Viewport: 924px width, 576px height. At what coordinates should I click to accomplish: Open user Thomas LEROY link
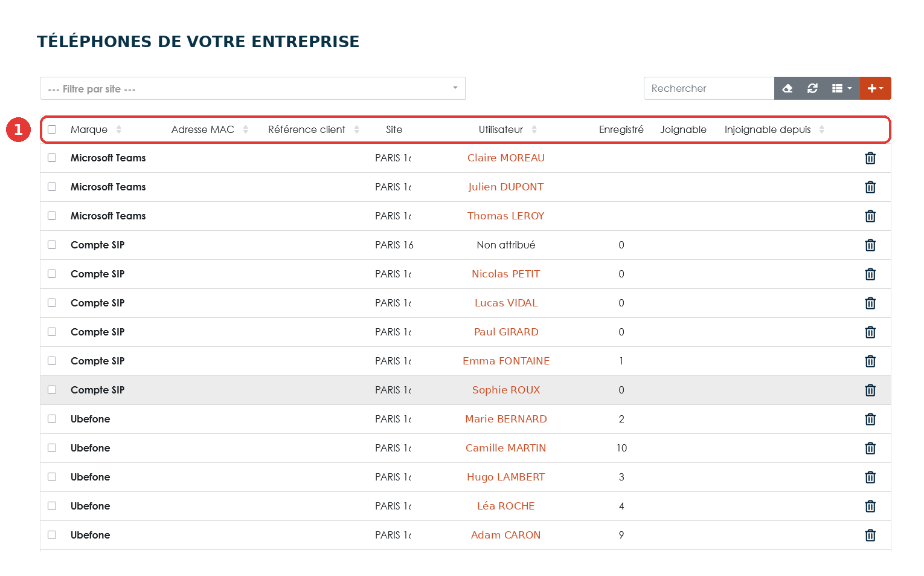tap(505, 216)
